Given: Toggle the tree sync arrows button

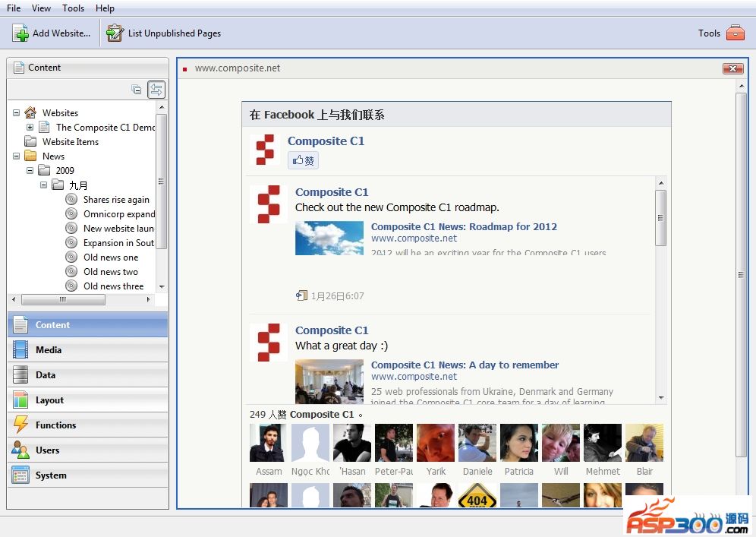Looking at the screenshot, I should pos(156,90).
